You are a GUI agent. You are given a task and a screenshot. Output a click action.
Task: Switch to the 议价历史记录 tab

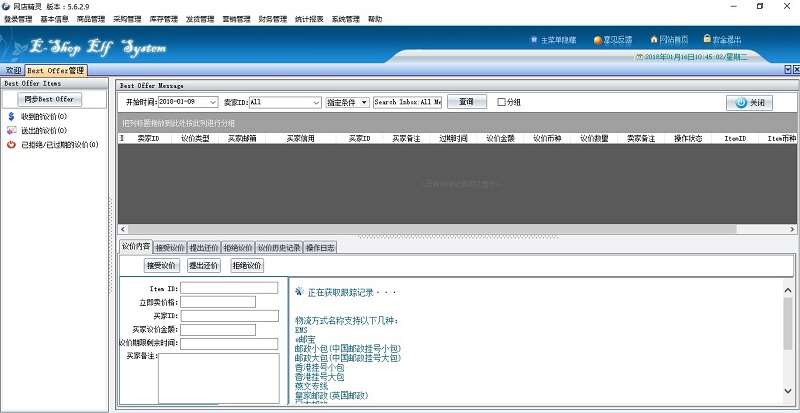(x=279, y=248)
